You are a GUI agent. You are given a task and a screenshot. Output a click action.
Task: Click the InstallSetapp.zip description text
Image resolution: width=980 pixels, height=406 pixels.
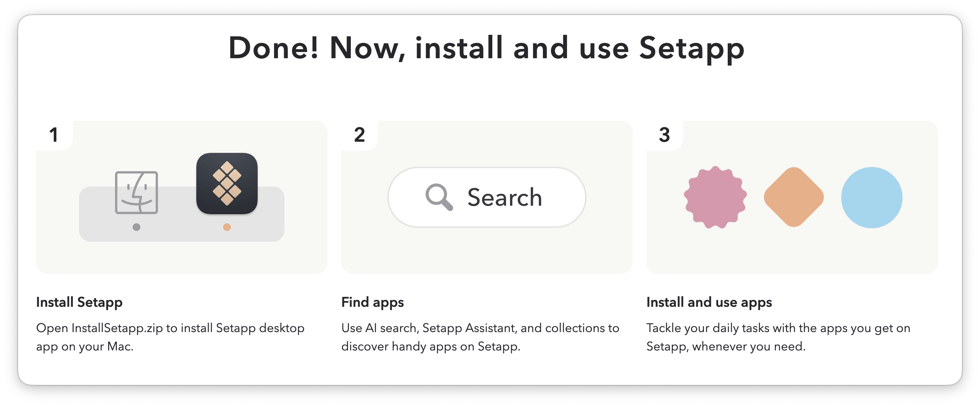coord(170,337)
